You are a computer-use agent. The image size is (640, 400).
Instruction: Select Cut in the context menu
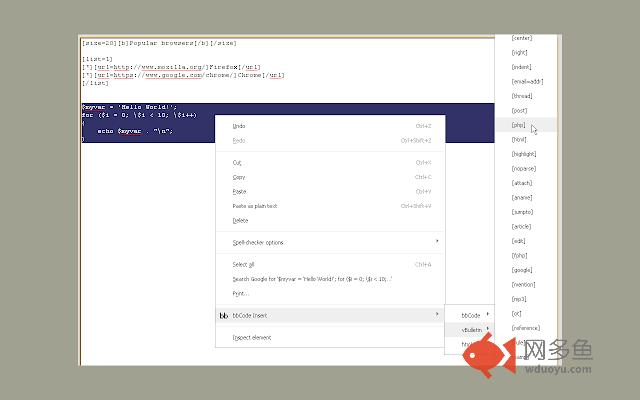point(237,162)
